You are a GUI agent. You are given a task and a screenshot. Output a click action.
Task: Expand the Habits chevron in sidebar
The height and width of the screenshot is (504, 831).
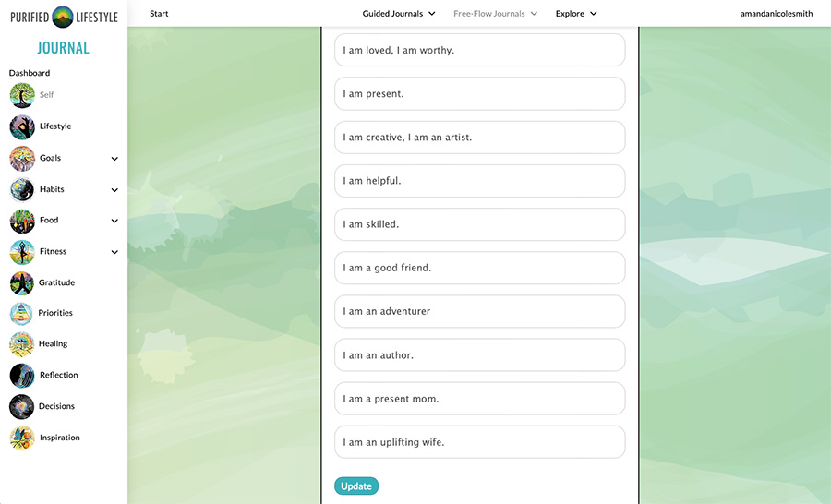pyautogui.click(x=114, y=190)
